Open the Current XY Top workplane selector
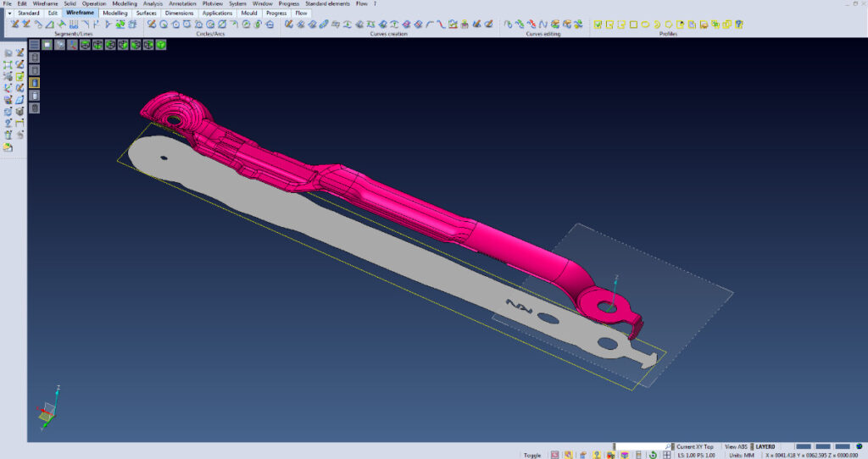868x459 pixels. (694, 446)
